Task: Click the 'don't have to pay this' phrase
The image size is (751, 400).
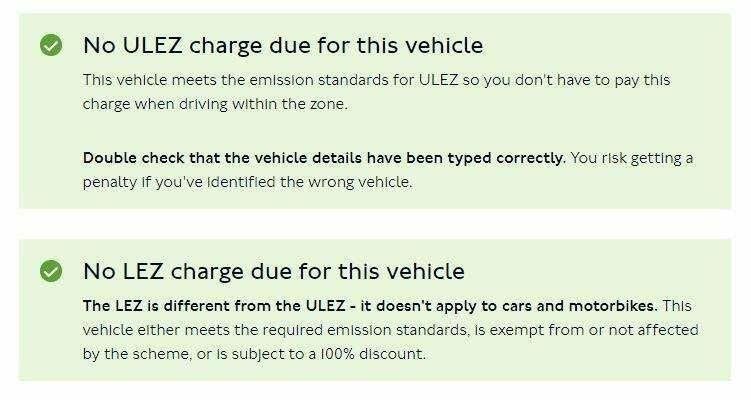Action: tap(592, 80)
